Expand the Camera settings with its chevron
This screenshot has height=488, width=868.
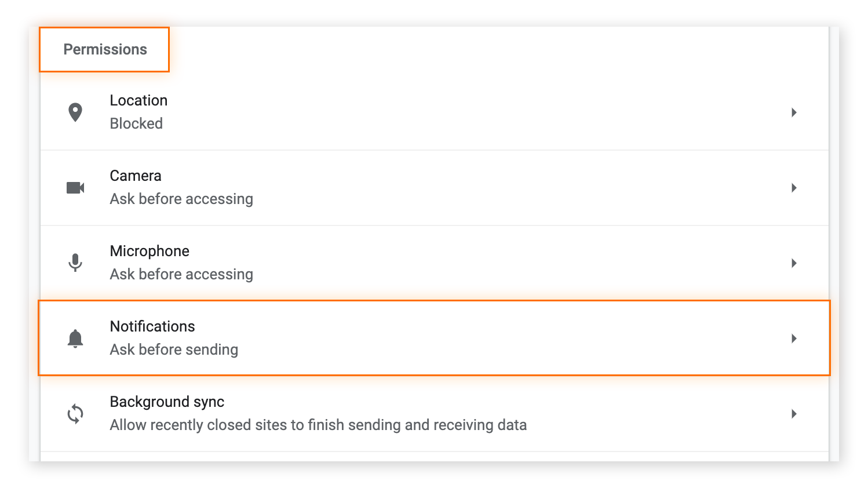pyautogui.click(x=794, y=188)
